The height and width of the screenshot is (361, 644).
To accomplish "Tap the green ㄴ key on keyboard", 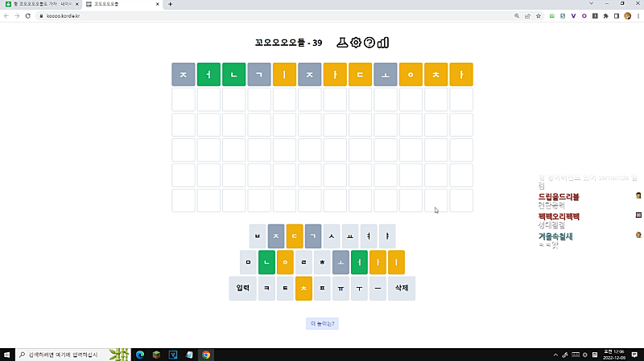I will coord(266,262).
